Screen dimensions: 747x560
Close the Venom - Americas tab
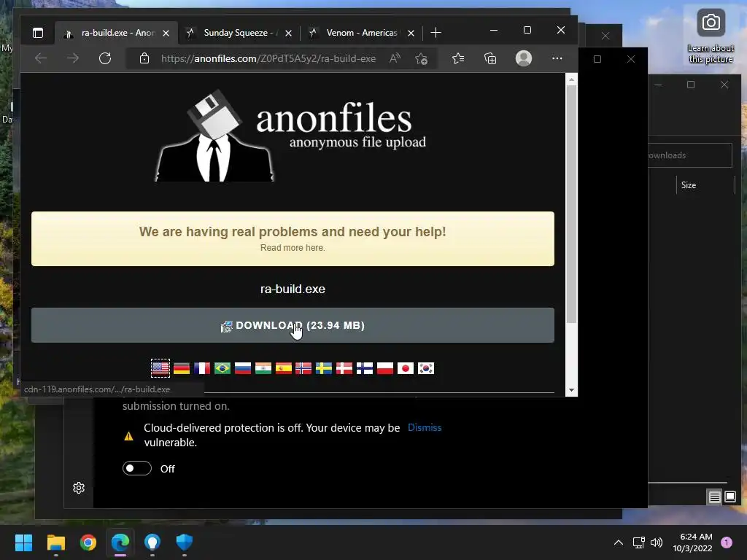(x=411, y=33)
